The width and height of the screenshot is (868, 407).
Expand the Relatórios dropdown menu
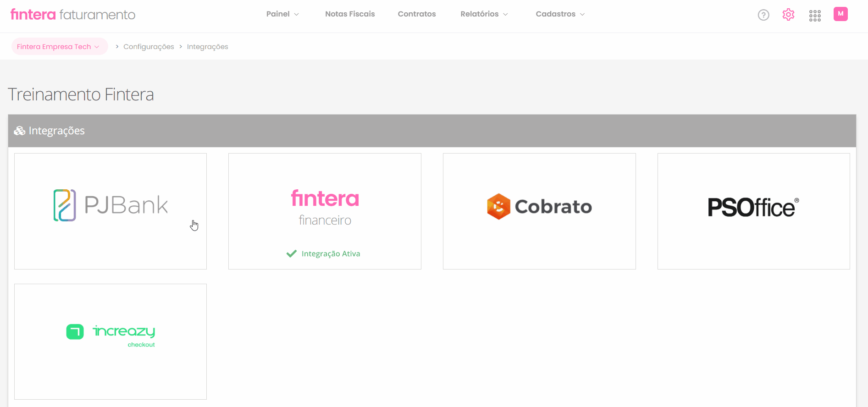coord(484,14)
